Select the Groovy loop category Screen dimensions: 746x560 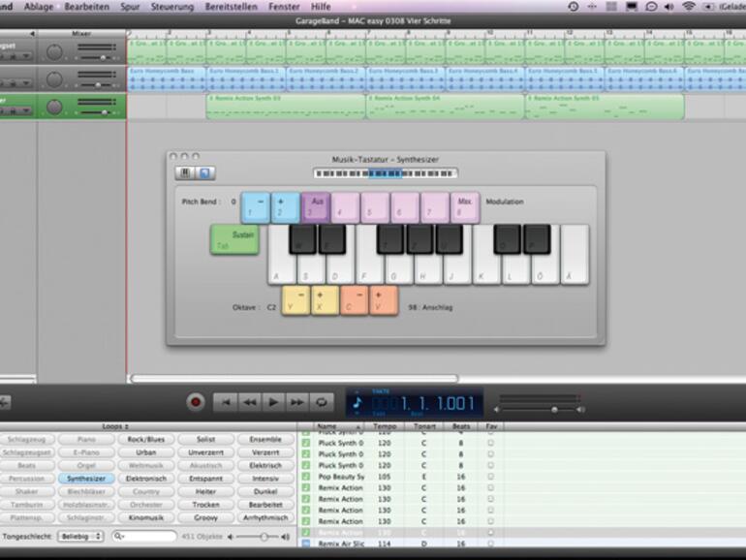(206, 517)
